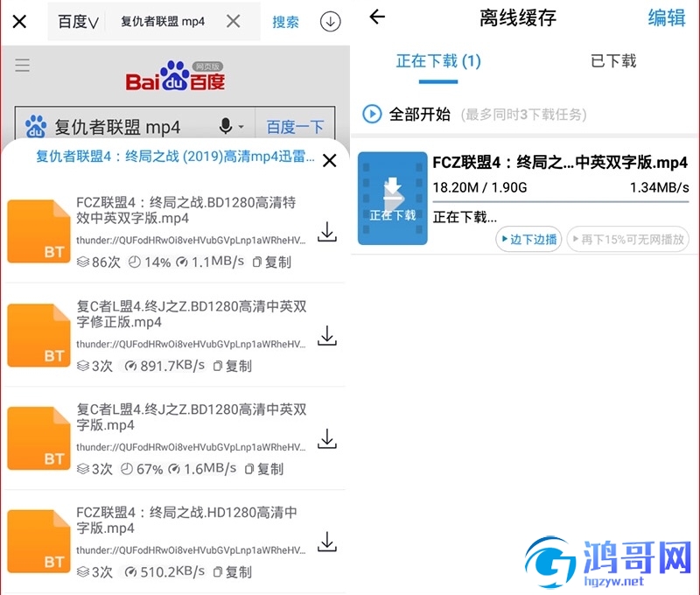Open the 复仇者联盟4：终局之战 (2019) link title
Viewport: 700px width, 595px height.
[x=175, y=157]
